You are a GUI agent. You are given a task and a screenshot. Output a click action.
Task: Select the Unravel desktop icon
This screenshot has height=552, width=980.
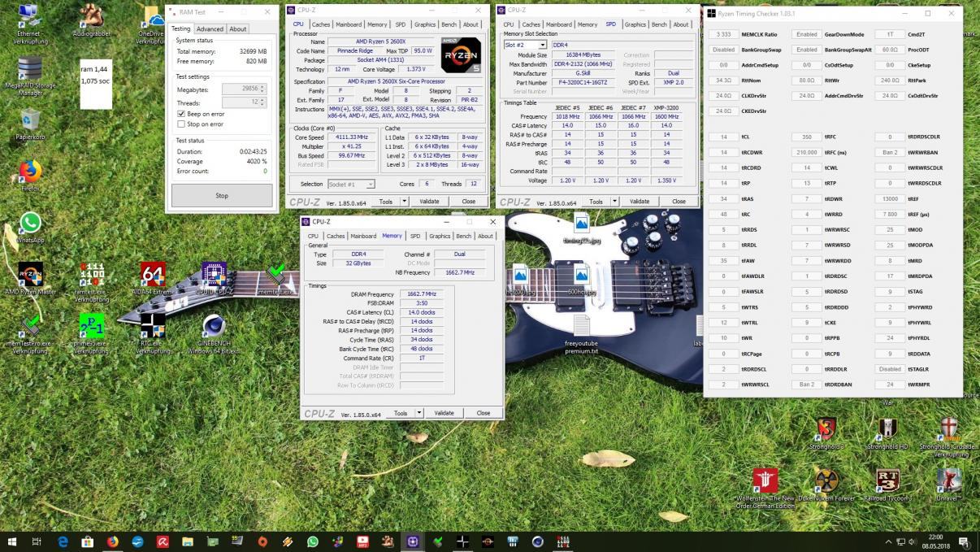(x=948, y=485)
